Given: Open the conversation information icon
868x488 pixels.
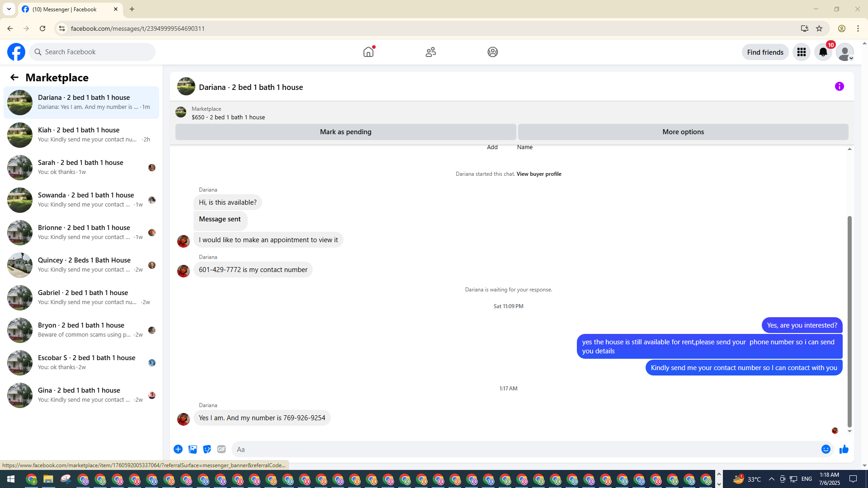Looking at the screenshot, I should pyautogui.click(x=839, y=86).
